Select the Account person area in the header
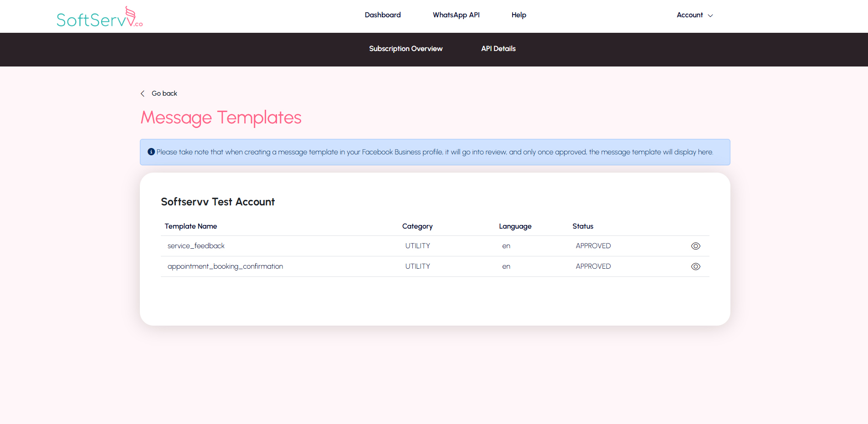 click(689, 15)
